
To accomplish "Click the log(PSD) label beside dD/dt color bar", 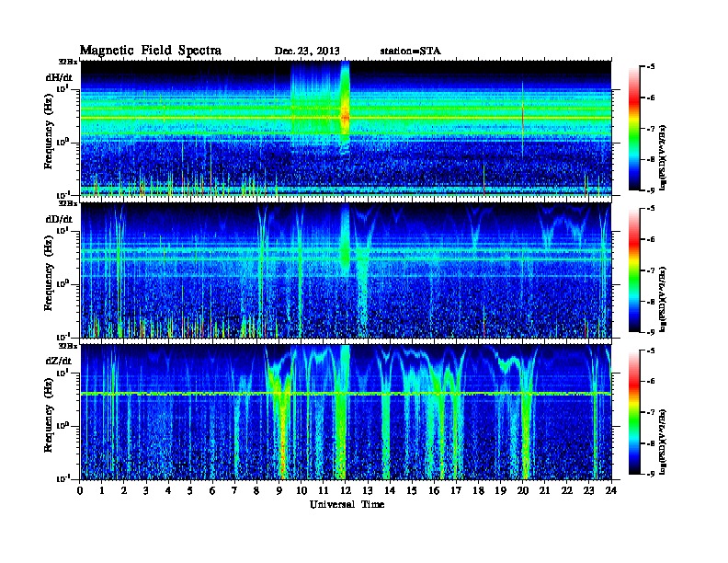I will (x=664, y=299).
